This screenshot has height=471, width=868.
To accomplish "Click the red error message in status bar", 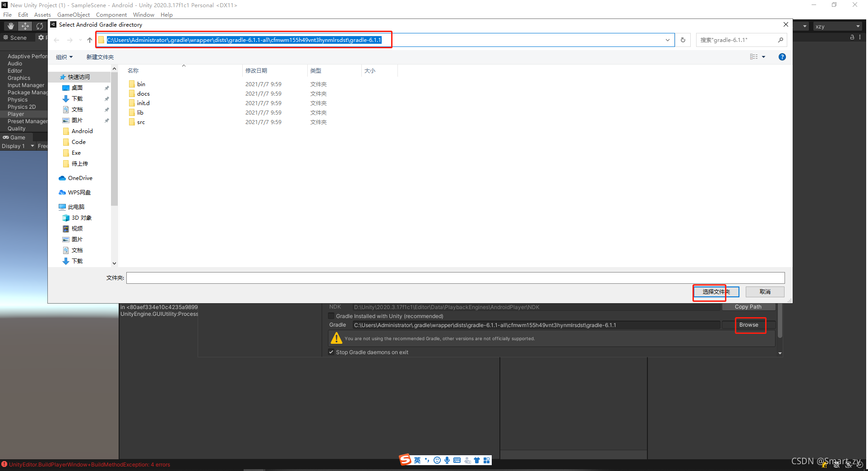I will click(89, 465).
